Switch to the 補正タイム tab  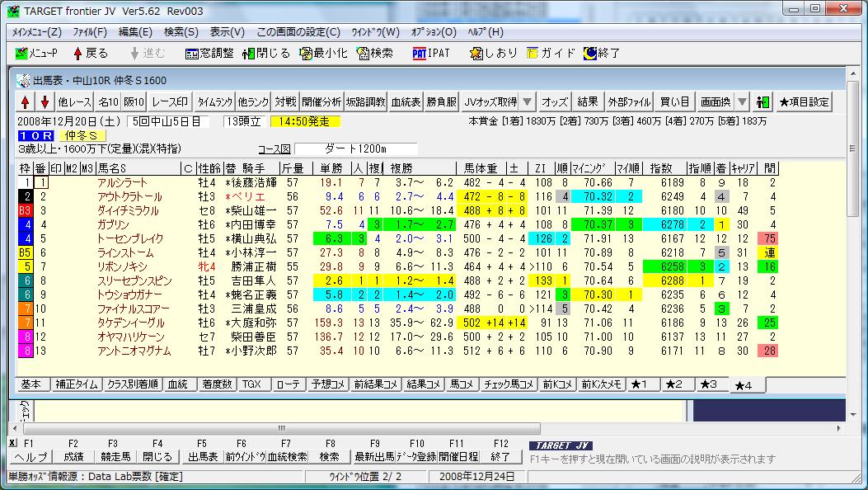click(77, 384)
